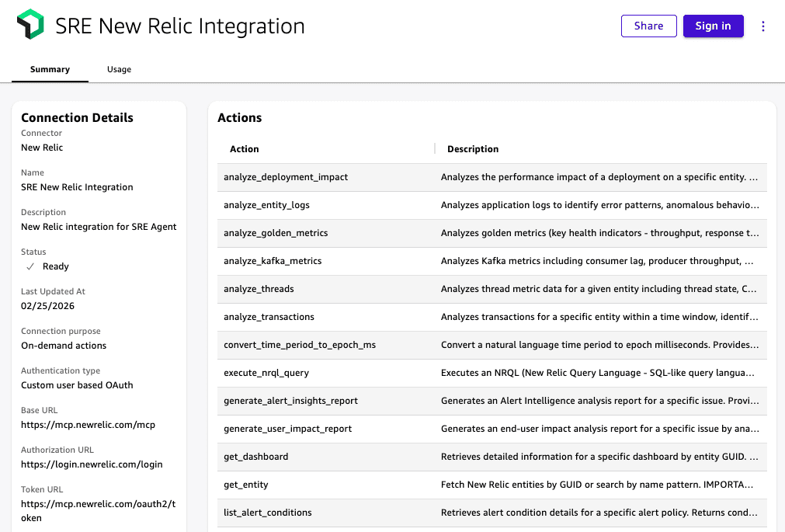This screenshot has height=532, width=785.
Task: Click the analyzes transactions description text
Action: pos(599,317)
